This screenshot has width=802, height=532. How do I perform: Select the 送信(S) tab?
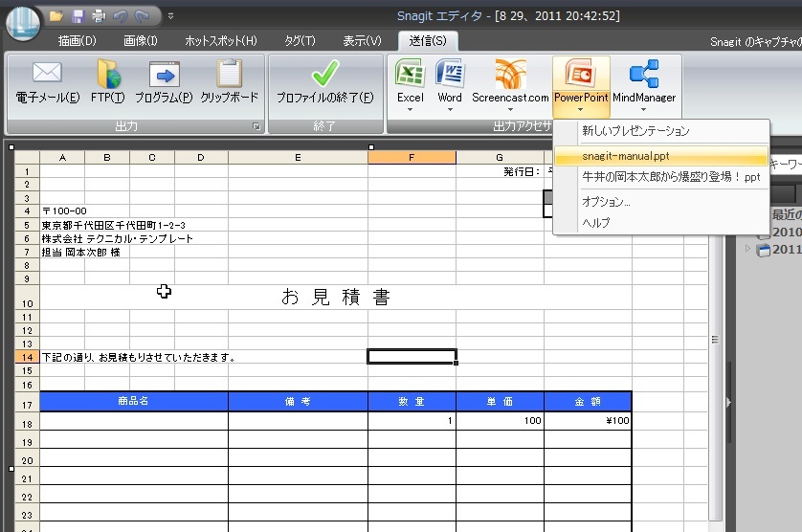pos(428,41)
